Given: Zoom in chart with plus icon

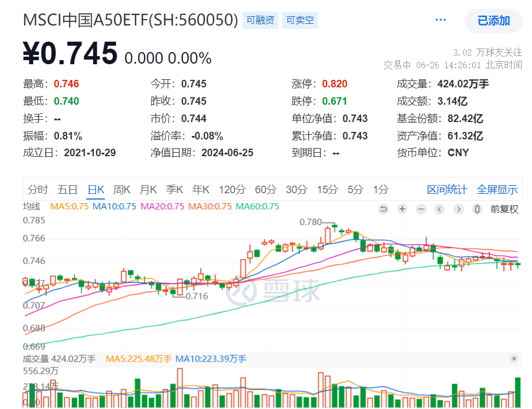Looking at the screenshot, I should click(x=402, y=209).
